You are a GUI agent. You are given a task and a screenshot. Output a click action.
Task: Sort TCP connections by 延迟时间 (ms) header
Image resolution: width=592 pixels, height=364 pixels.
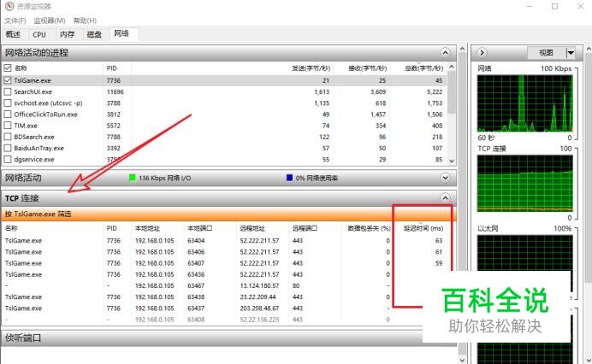click(x=423, y=229)
